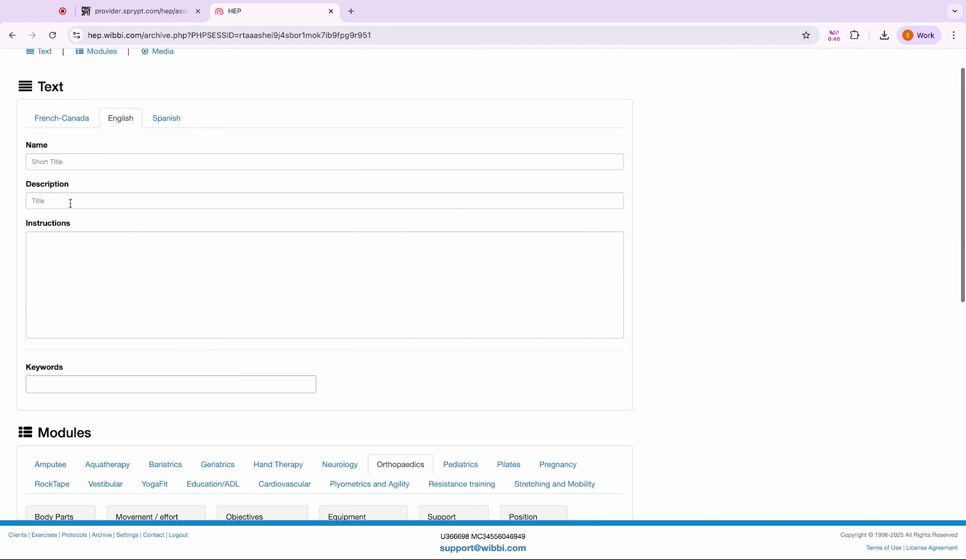Image resolution: width=966 pixels, height=560 pixels.
Task: Reload the current page
Action: pos(53,36)
